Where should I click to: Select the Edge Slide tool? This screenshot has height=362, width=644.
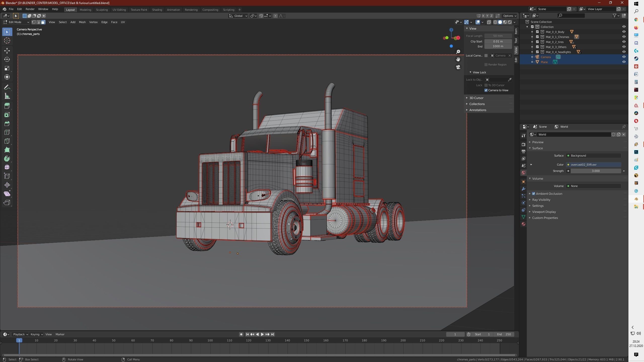point(7,176)
